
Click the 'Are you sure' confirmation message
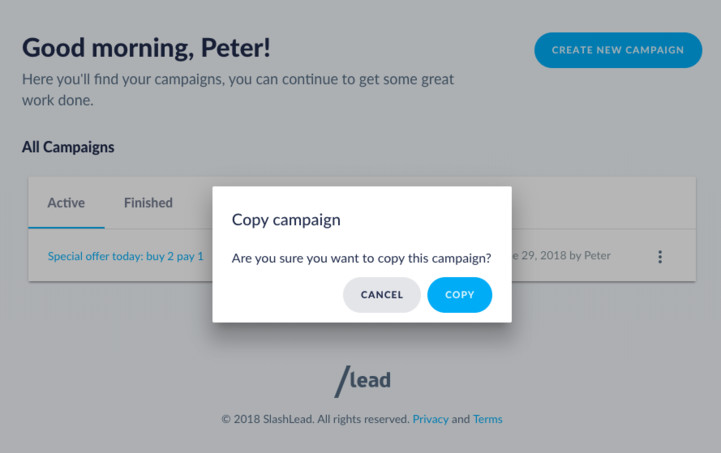pos(361,258)
